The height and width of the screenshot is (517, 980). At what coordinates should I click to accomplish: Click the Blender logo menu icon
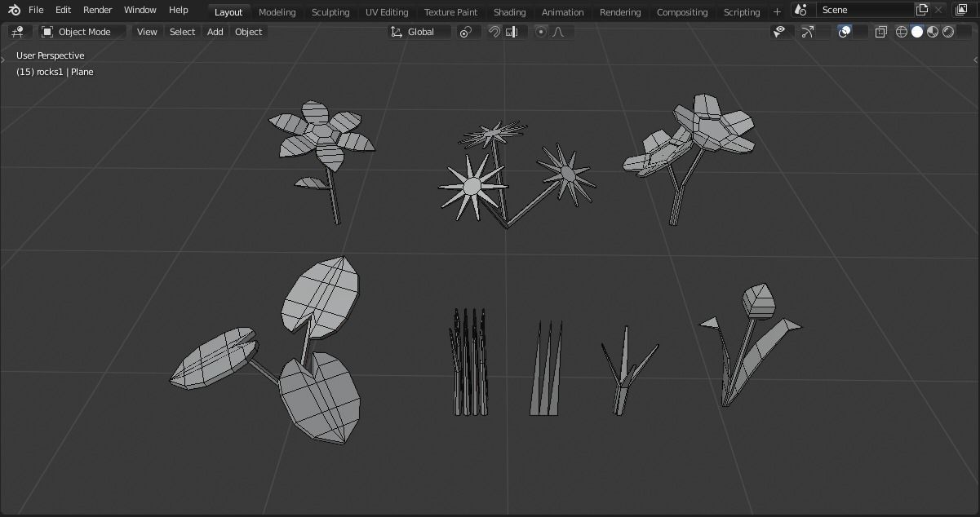[x=14, y=10]
